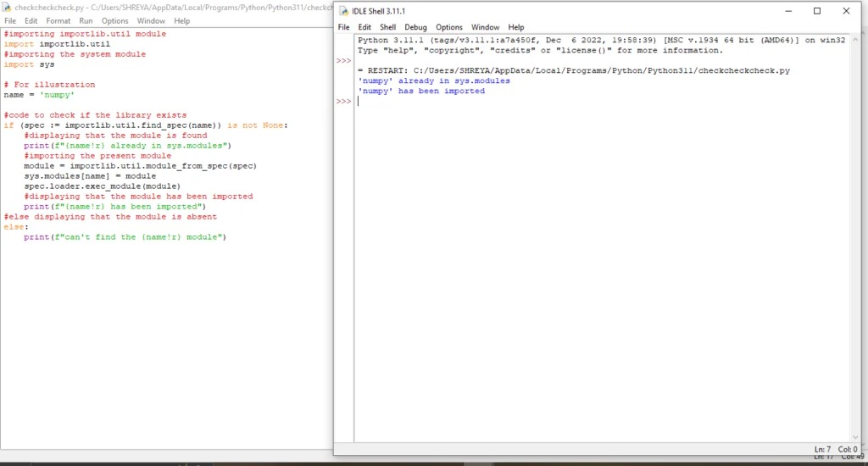
Task: Close the IDLE Shell window
Action: tap(846, 11)
